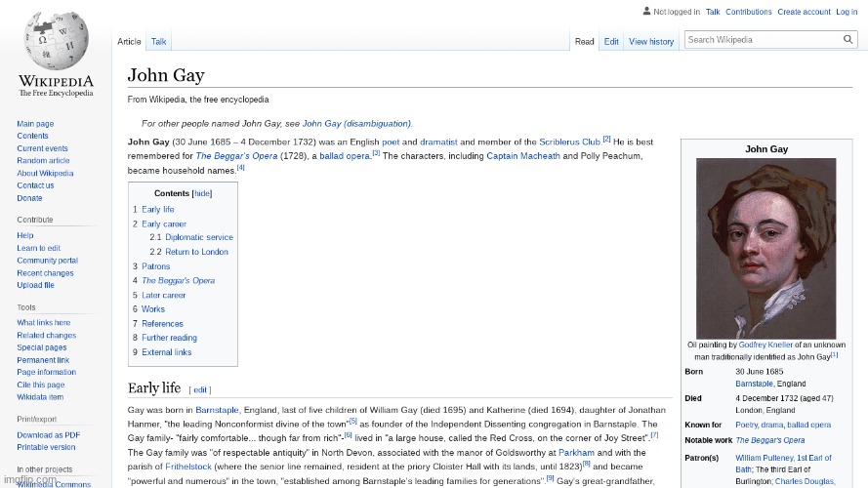Click Donate link in sidebar
The height and width of the screenshot is (488, 868).
(29, 198)
